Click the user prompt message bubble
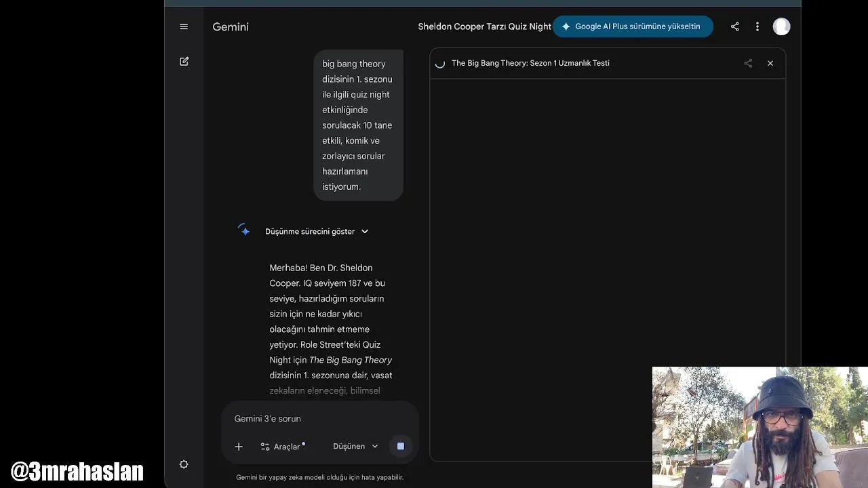 pyautogui.click(x=357, y=125)
